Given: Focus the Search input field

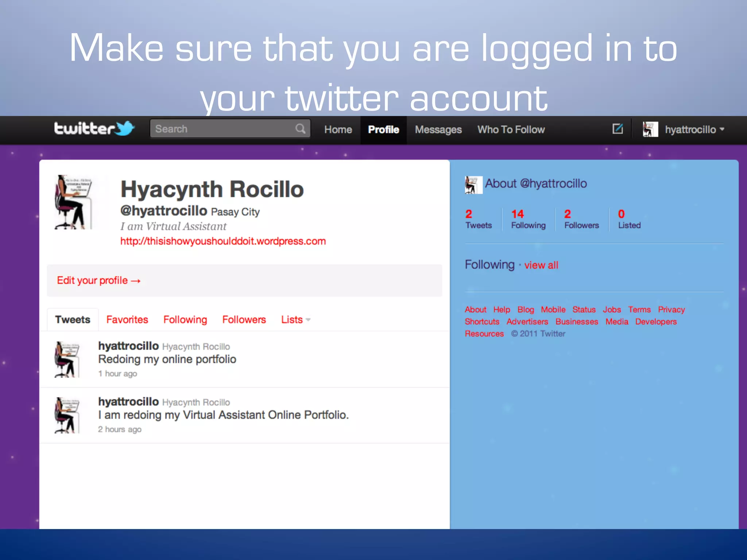Looking at the screenshot, I should (x=230, y=129).
